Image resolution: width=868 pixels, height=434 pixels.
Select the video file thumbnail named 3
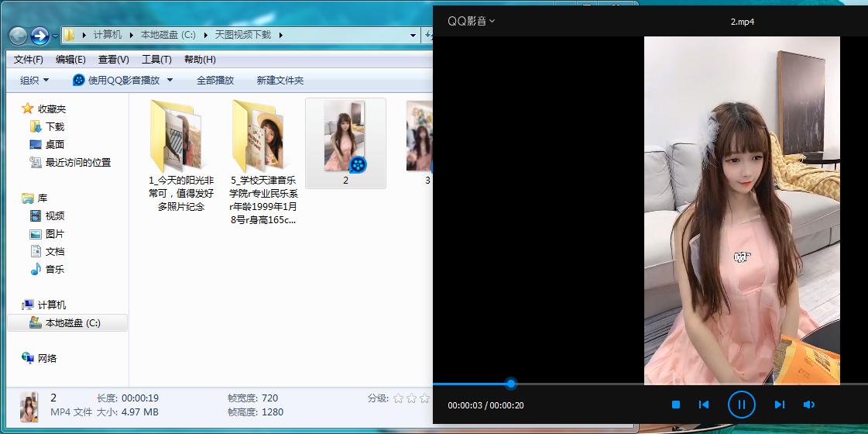[419, 136]
